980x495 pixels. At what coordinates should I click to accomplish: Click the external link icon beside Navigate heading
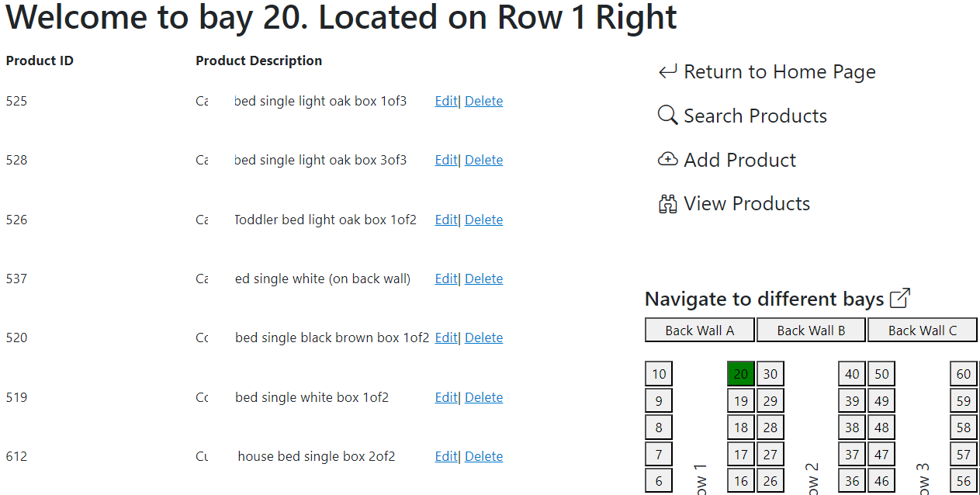tap(900, 298)
